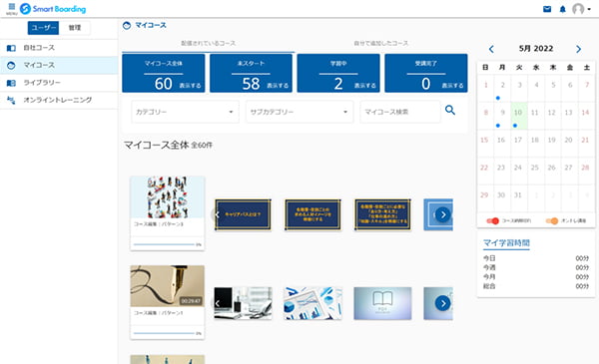Screen dimensions: 599x364
Task: Focus the マイコース検索 search field
Action: pyautogui.click(x=400, y=112)
